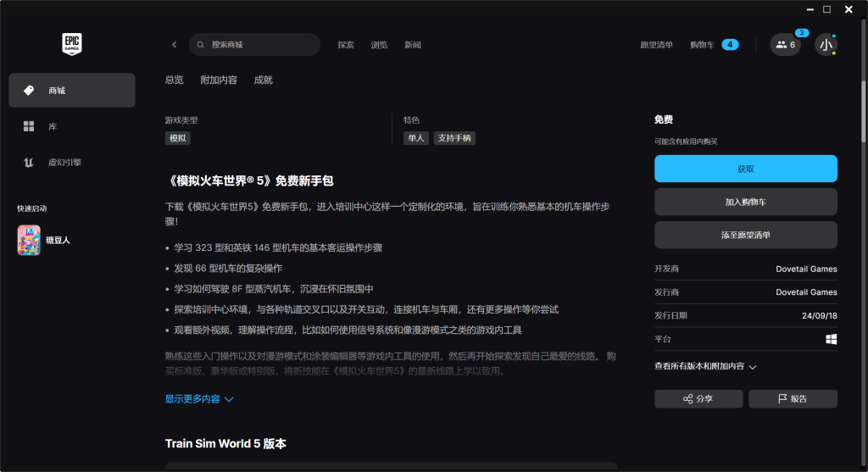Expand 显示更多内容 chevron
The height and width of the screenshot is (472, 868).
point(229,399)
